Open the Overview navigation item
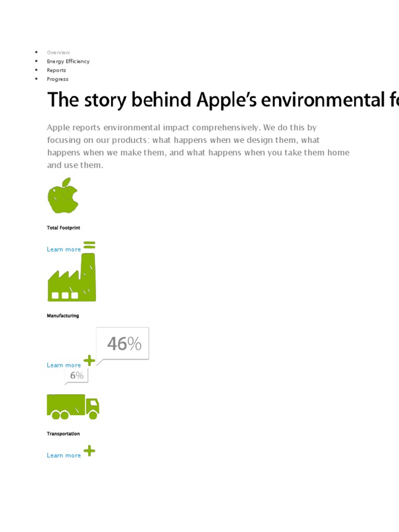 [58, 52]
